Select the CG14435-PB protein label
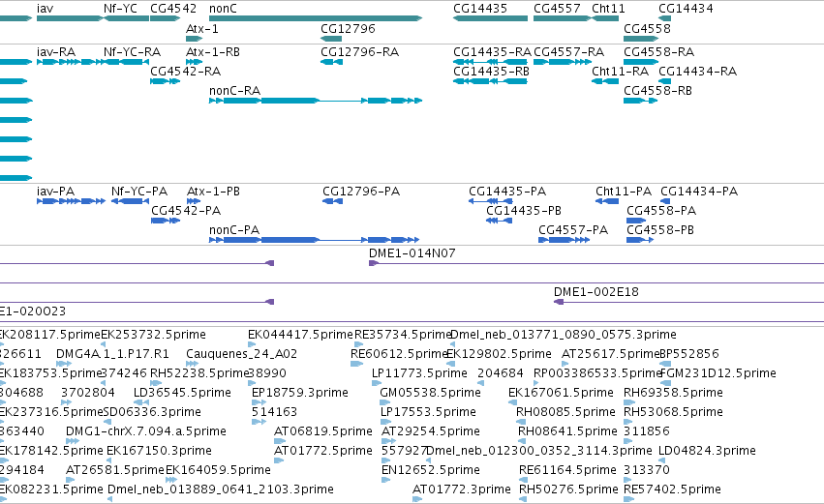This screenshot has height=504, width=824. (x=524, y=211)
